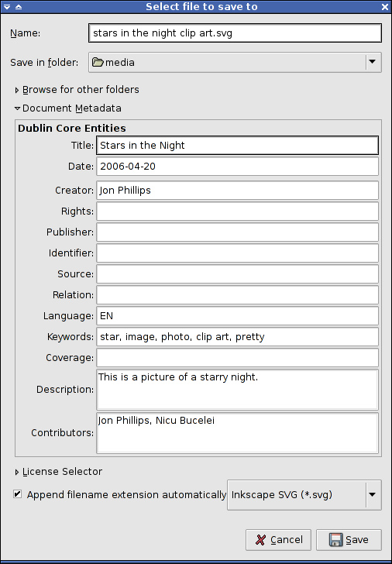Click the roll-up arrow icon in titlebar
392x564 pixels.
[x=19, y=7]
